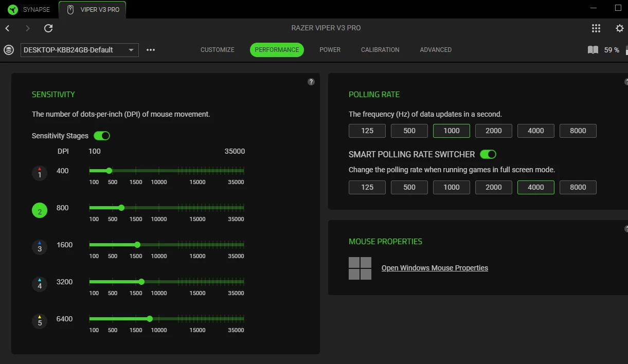Click the 400 DPI value field
628x364 pixels.
63,171
